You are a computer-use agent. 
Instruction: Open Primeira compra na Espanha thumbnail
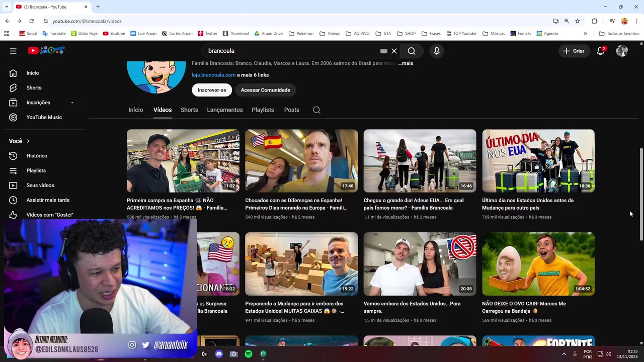tap(183, 161)
